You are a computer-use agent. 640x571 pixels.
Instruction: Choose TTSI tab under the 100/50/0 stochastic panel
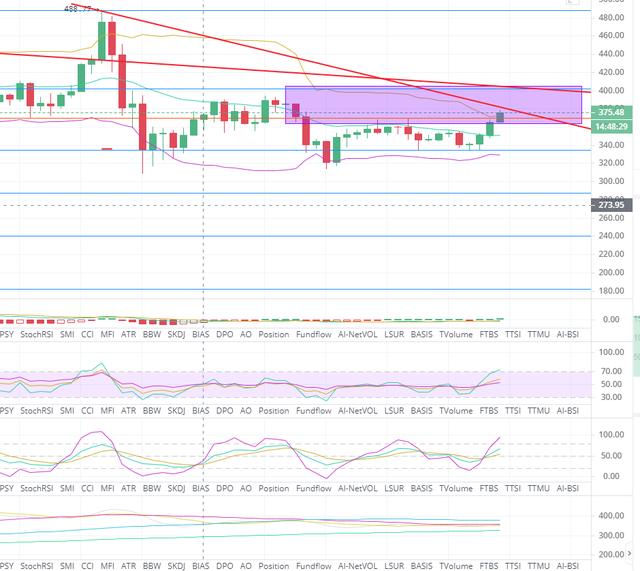(513, 488)
